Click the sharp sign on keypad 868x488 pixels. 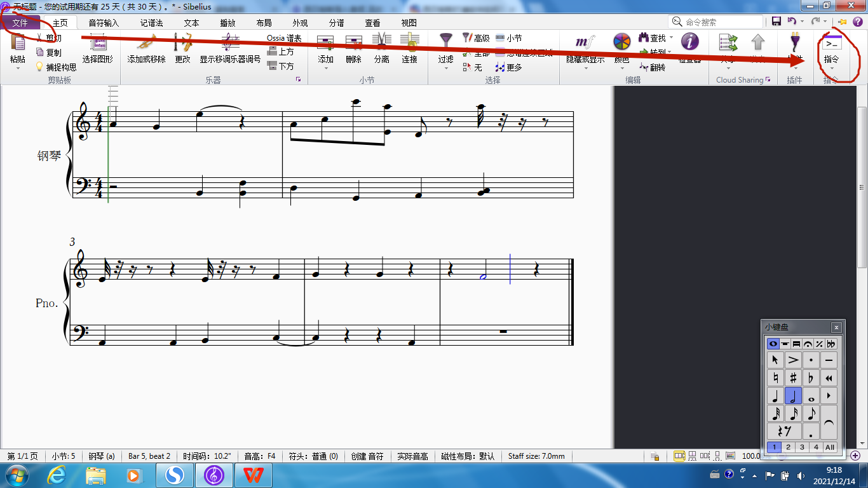click(x=793, y=378)
